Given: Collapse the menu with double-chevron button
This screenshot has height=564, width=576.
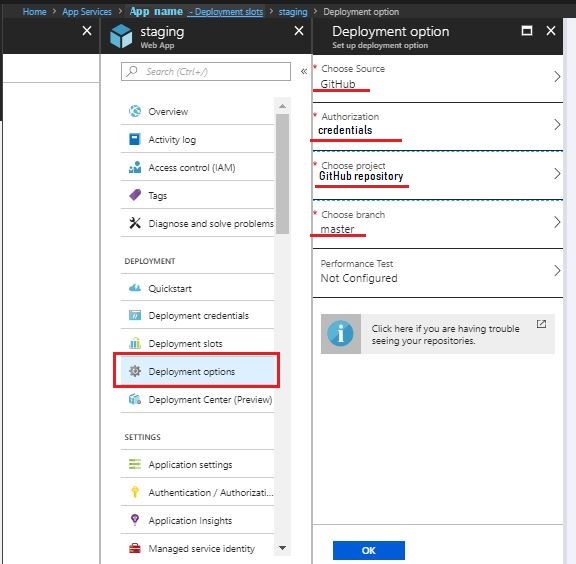Looking at the screenshot, I should (304, 71).
